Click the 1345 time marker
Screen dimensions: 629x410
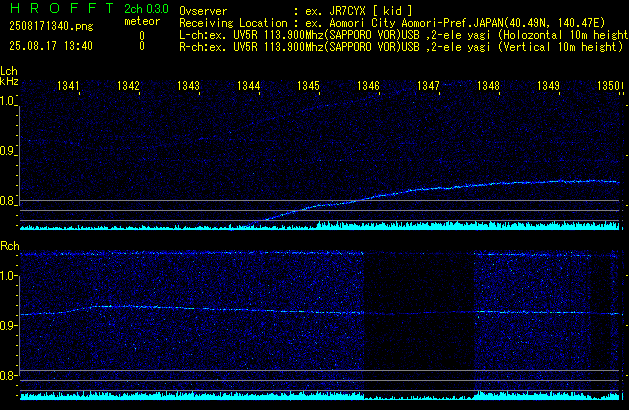308,85
